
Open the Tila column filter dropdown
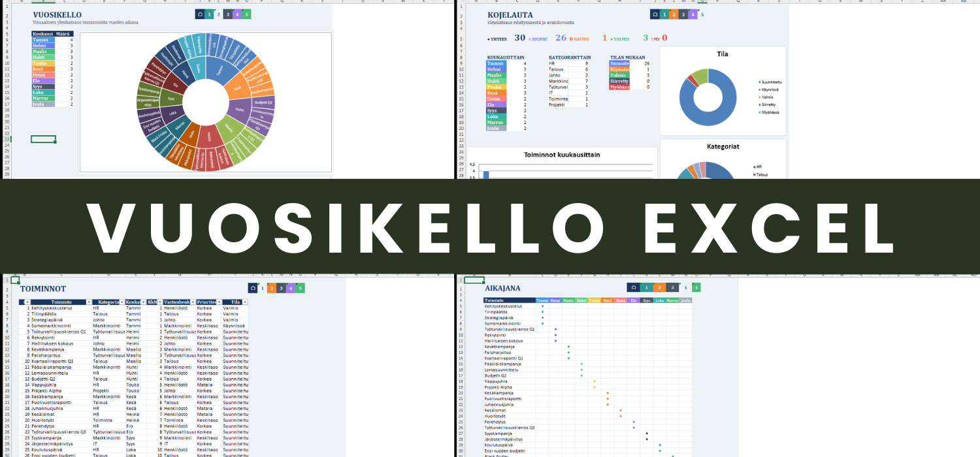[245, 302]
